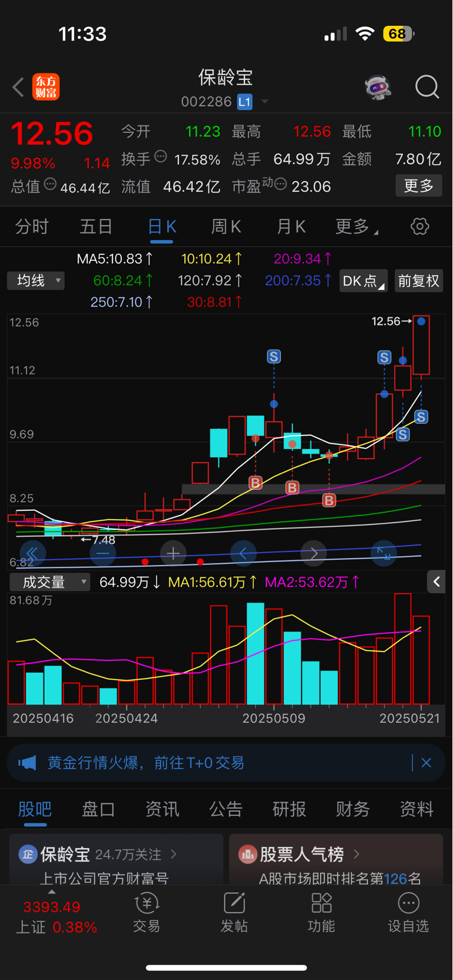
Task: Tap the latest candle at 12.56
Action: pyautogui.click(x=421, y=345)
